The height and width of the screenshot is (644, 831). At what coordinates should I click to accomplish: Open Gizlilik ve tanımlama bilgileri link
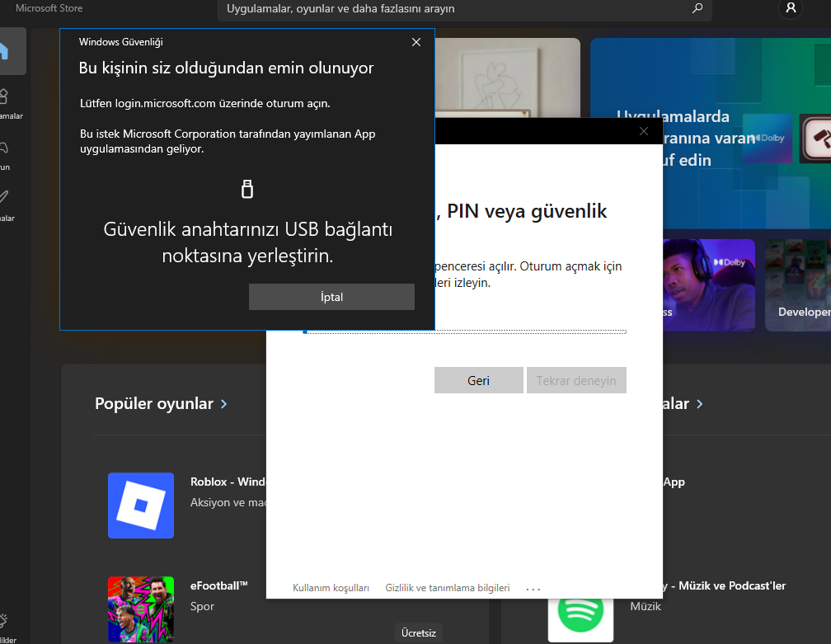pos(448,588)
